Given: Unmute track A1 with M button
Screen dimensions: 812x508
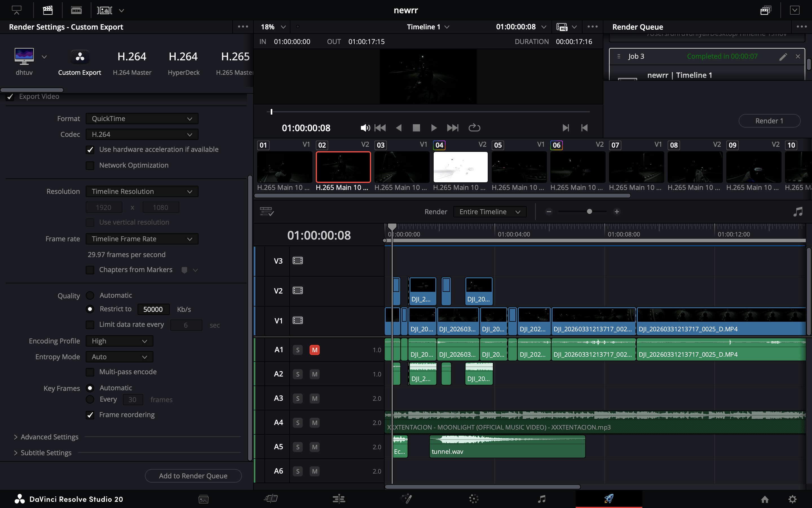Looking at the screenshot, I should 314,350.
